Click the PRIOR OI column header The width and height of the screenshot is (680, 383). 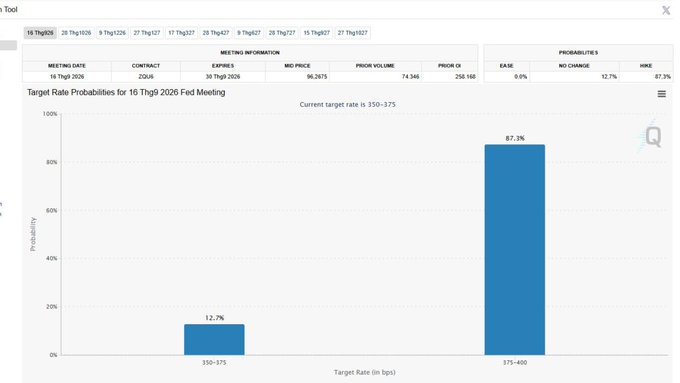(449, 65)
